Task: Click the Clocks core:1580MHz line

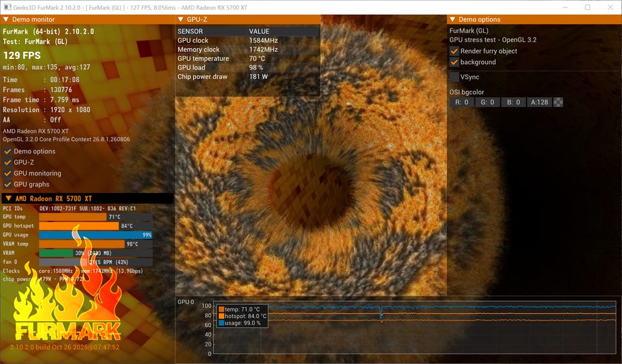Action: click(73, 271)
